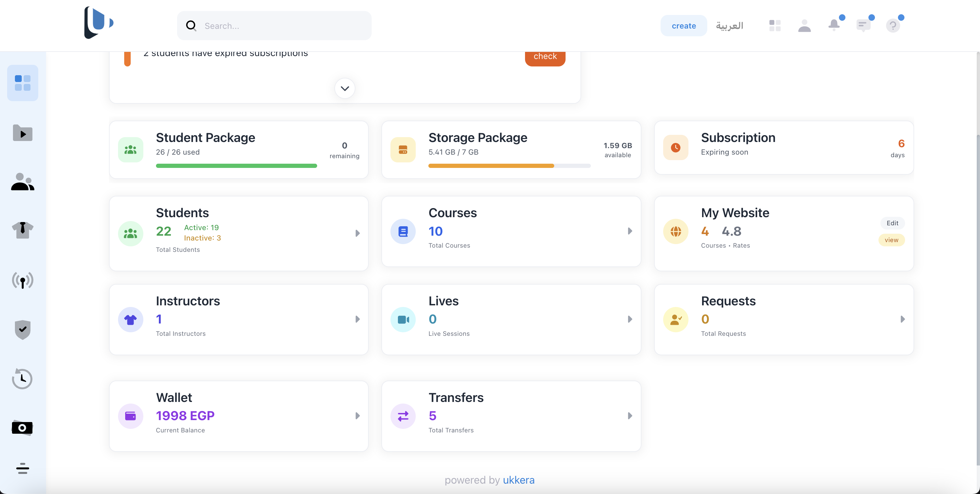
Task: Click 'Inactive: 3' students count
Action: tap(202, 238)
